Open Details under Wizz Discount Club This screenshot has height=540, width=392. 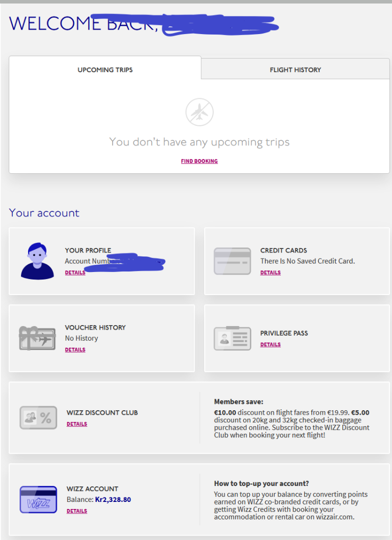pos(77,424)
